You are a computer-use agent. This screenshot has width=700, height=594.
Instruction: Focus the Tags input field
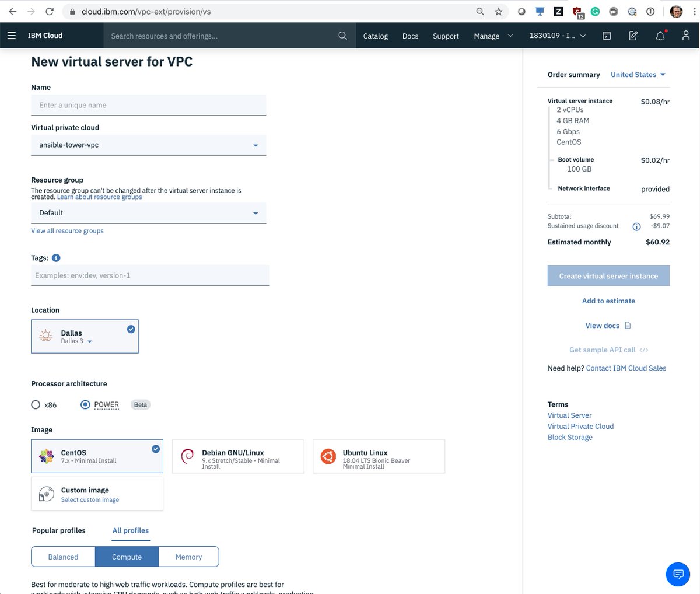150,275
